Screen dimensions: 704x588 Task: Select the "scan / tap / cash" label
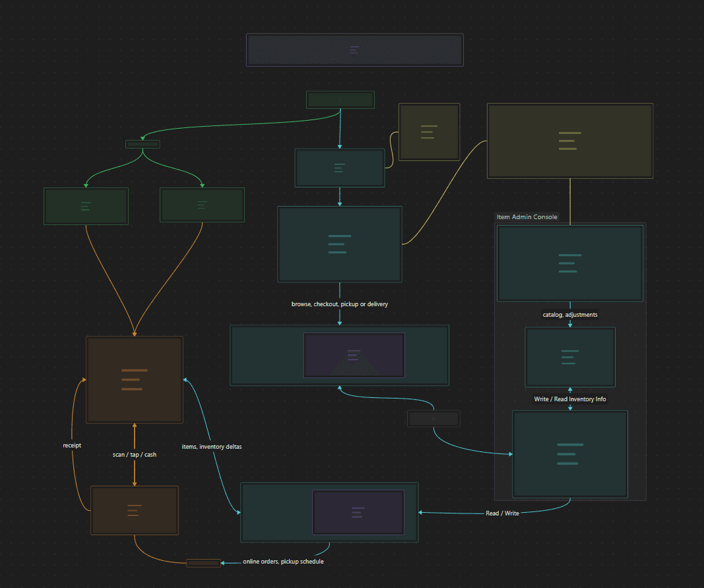click(x=135, y=455)
